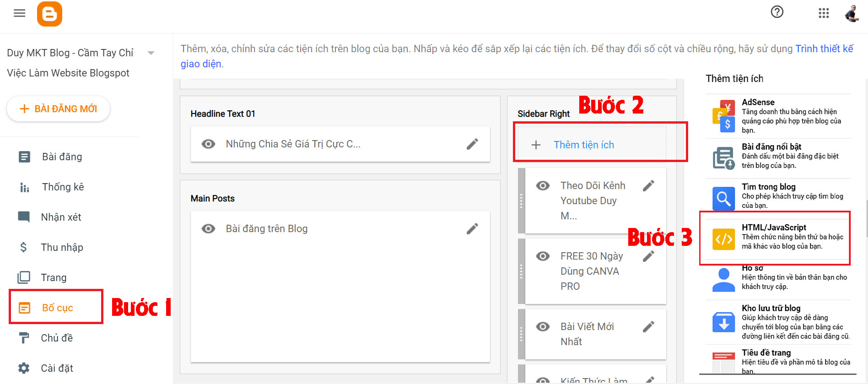
Task: Click the Bài đăng posts icon
Action: coord(24,157)
